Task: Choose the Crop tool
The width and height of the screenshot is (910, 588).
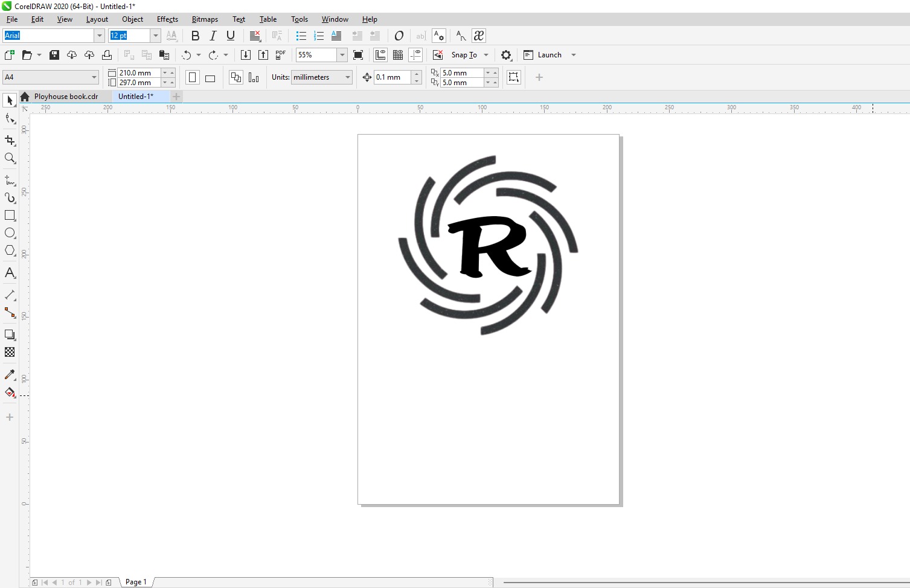Action: [x=10, y=141]
